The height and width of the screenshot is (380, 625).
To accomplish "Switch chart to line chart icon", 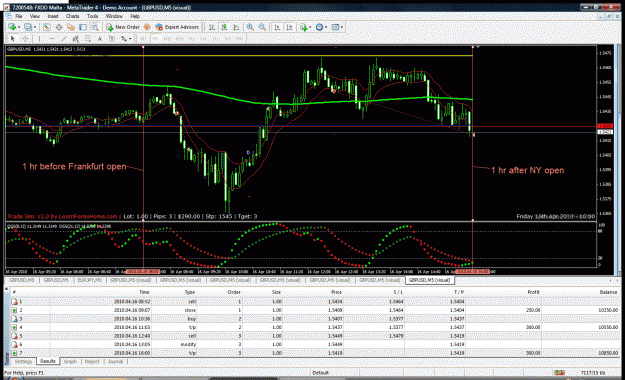I will click(236, 27).
